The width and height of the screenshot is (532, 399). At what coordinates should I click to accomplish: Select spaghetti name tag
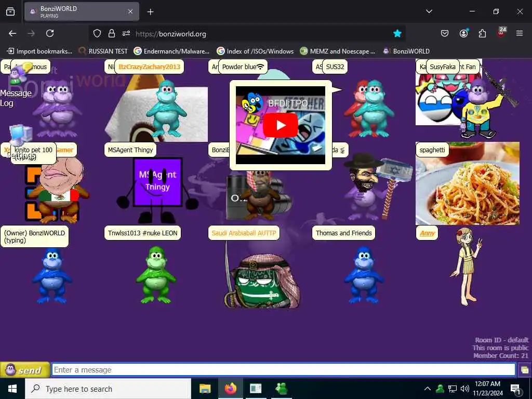pos(432,150)
